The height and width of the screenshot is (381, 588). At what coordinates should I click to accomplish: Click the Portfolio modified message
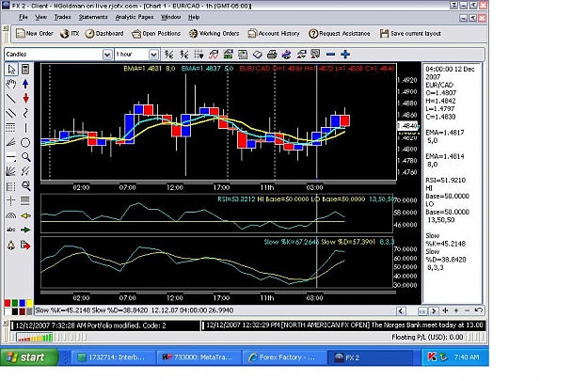tap(90, 325)
